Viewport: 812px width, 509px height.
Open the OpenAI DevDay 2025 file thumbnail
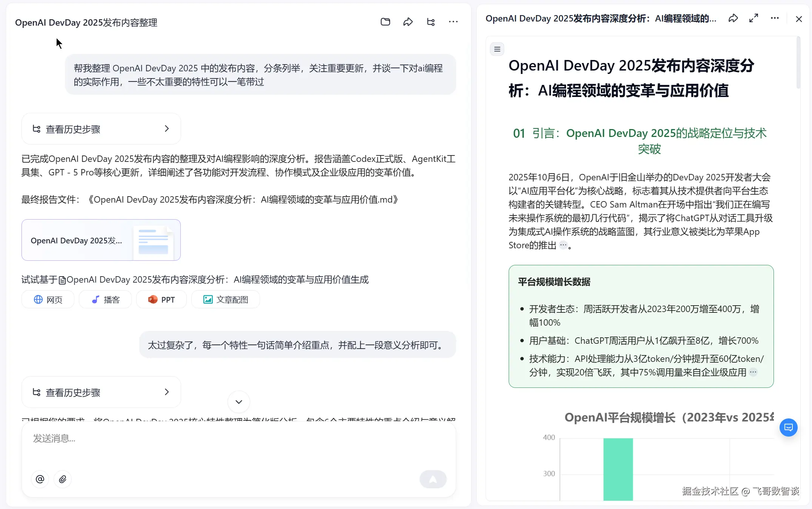101,240
